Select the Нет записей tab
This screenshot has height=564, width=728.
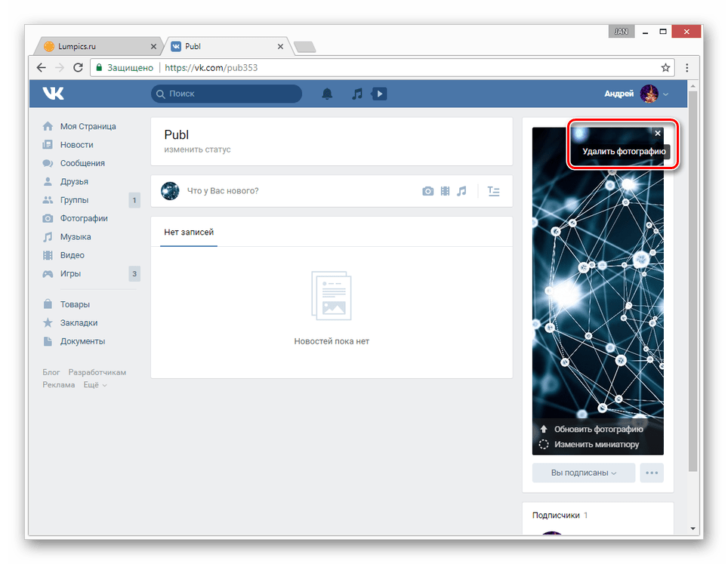point(189,232)
